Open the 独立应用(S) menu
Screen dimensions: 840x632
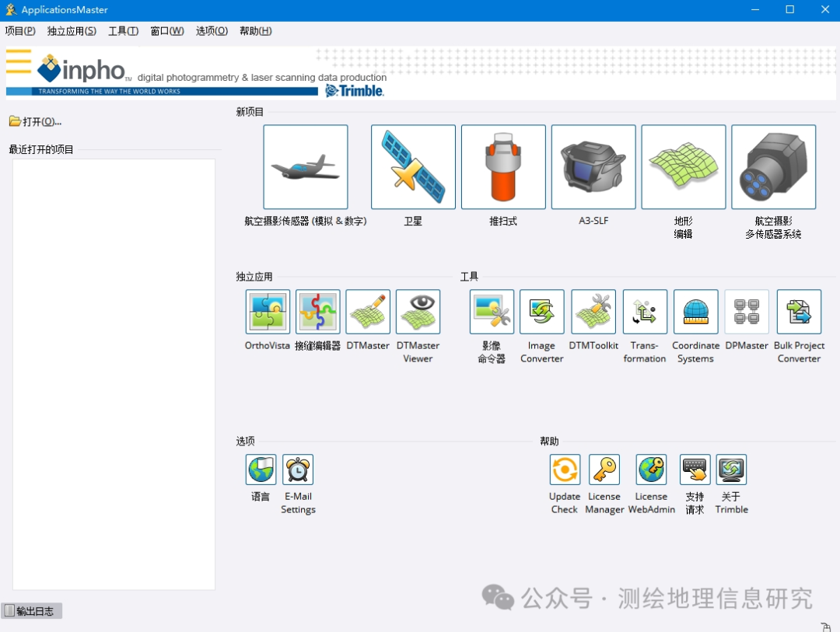pyautogui.click(x=72, y=31)
